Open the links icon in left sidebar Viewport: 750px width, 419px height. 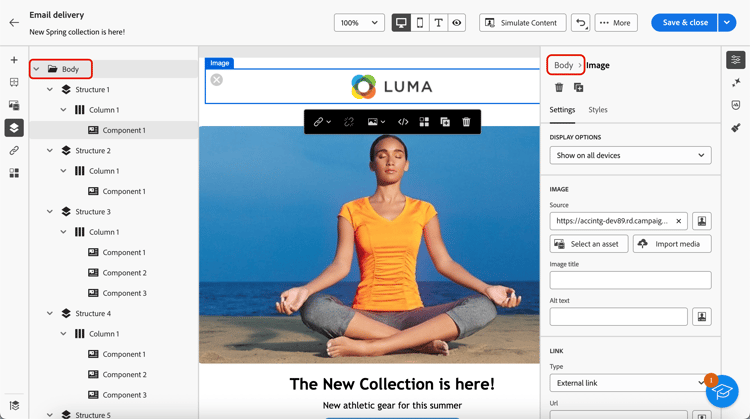click(x=14, y=150)
